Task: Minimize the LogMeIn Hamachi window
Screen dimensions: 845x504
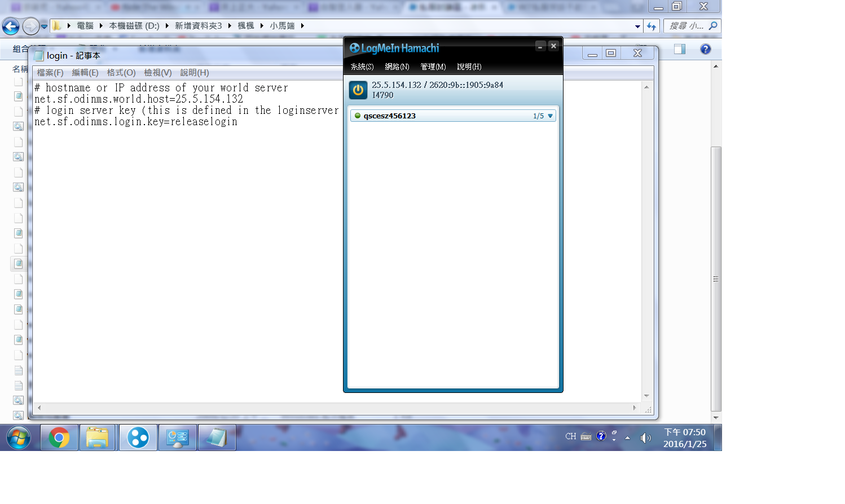Action: pos(540,46)
